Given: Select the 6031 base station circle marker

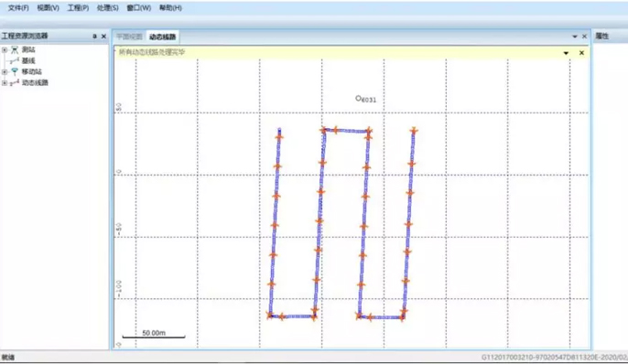Looking at the screenshot, I should (x=359, y=98).
